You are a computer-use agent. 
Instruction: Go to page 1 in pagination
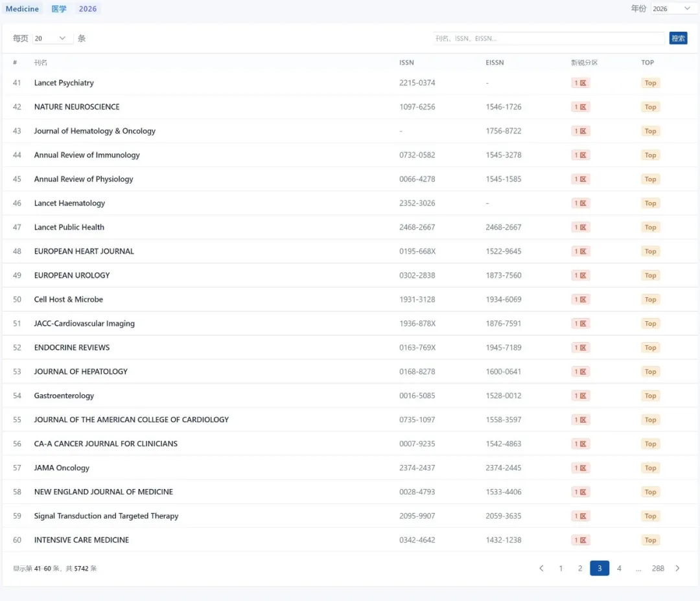coord(561,569)
